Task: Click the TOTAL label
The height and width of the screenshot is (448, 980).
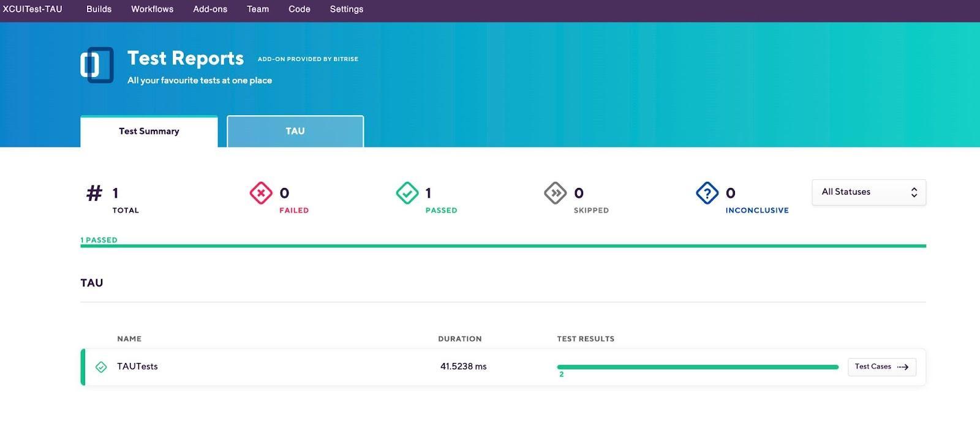Action: [x=126, y=211]
